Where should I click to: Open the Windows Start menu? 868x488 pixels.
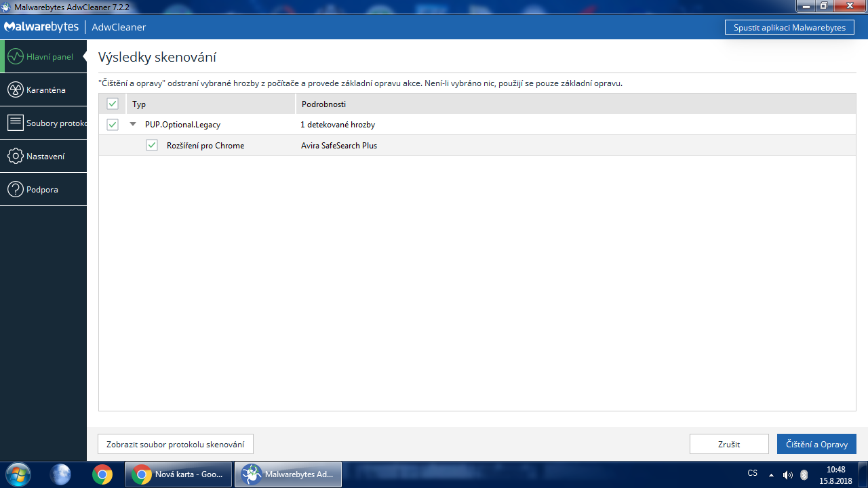18,474
